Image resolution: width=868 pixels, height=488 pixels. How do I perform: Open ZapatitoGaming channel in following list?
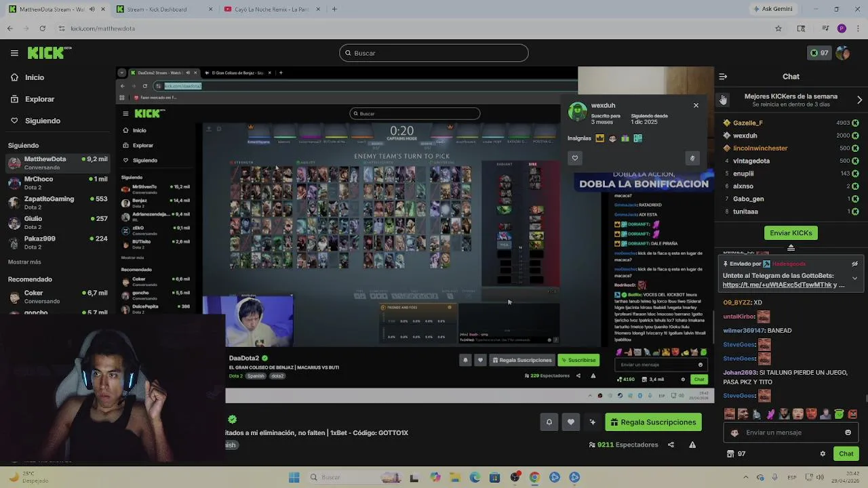[x=58, y=202]
